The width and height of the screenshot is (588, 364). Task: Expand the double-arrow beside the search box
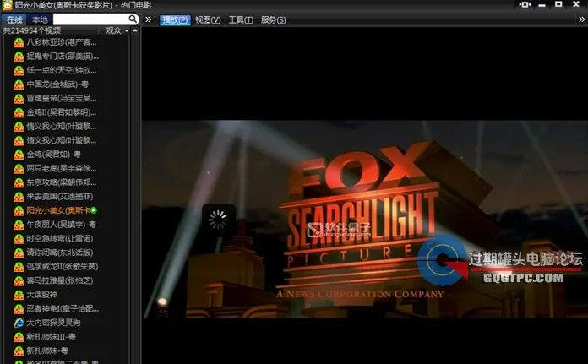149,19
